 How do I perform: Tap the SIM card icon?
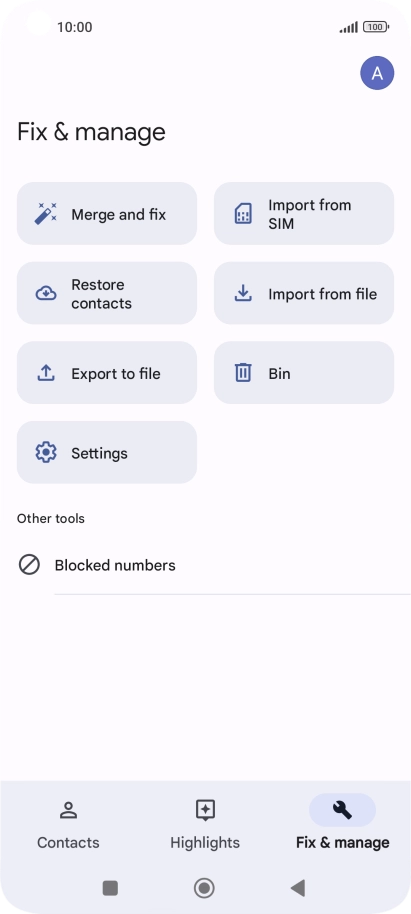point(243,214)
